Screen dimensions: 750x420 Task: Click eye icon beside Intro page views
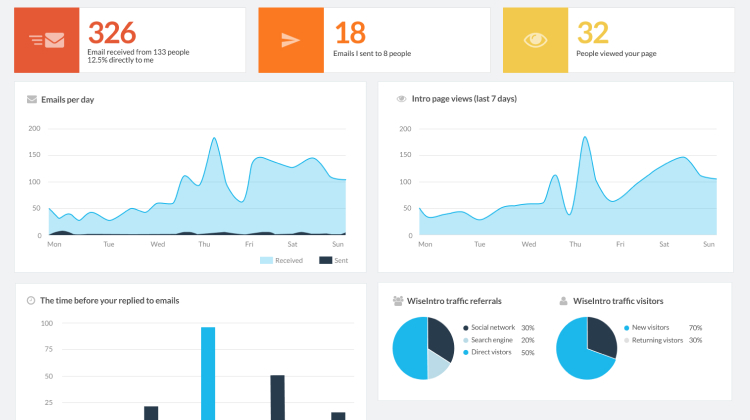401,99
